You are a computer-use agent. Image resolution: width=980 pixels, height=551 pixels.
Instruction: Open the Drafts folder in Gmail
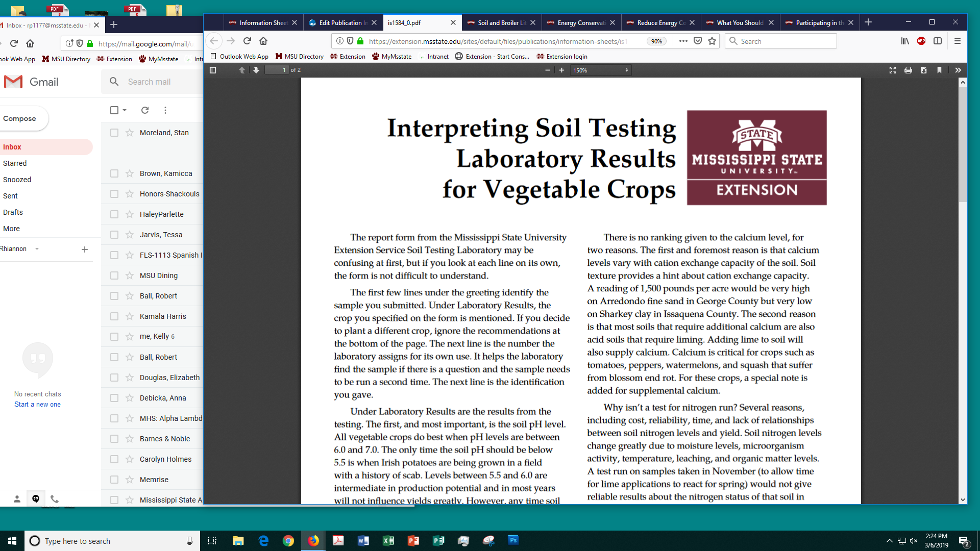13,212
